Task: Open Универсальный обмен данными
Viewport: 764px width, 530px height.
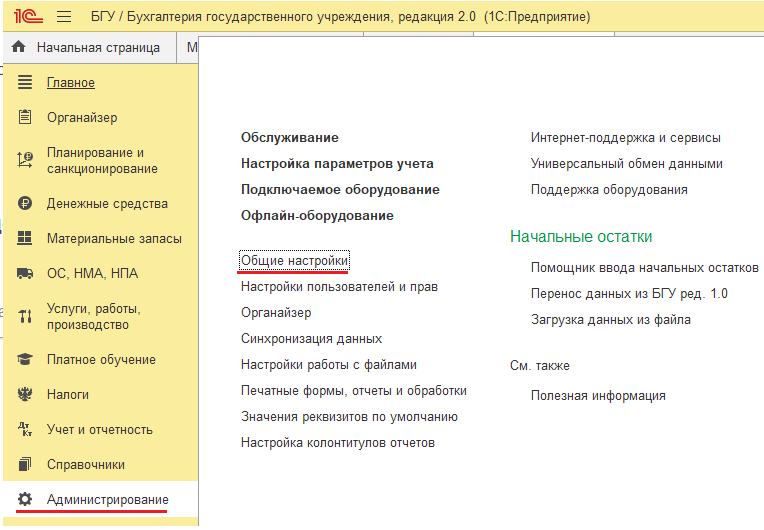Action: pos(627,164)
